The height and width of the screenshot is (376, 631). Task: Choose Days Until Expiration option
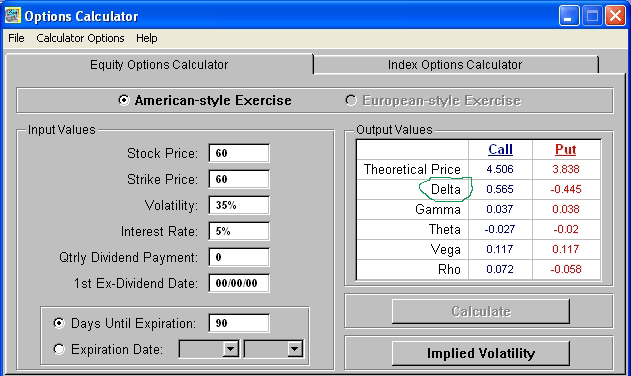coord(59,323)
